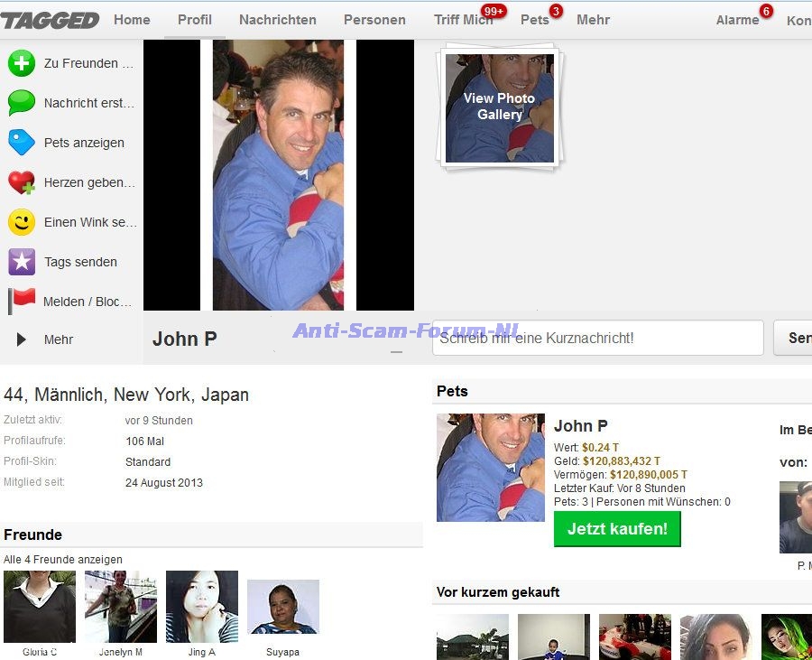This screenshot has height=660, width=812.
Task: Click the blue Pets anzeigen tag icon
Action: 22,143
